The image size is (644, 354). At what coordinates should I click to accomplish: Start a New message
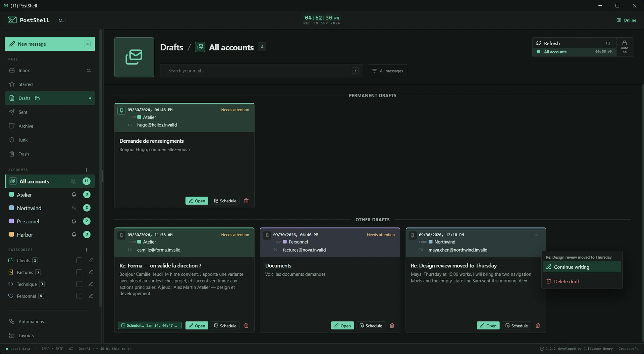[x=50, y=44]
